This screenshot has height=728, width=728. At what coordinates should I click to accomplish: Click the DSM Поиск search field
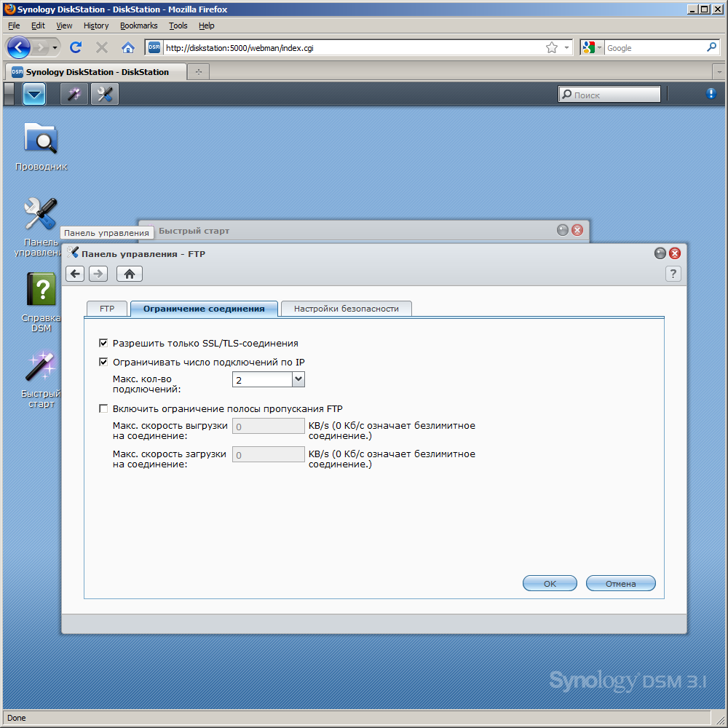pyautogui.click(x=609, y=95)
